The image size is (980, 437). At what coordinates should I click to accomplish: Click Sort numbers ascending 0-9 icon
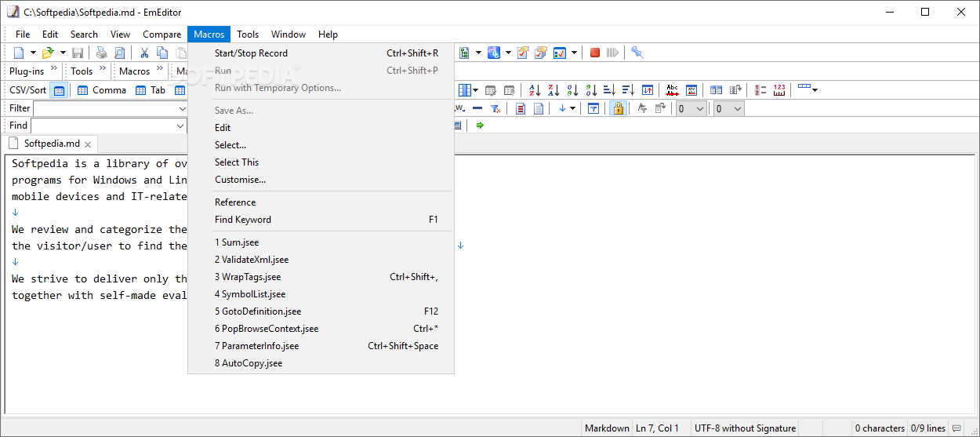[572, 90]
